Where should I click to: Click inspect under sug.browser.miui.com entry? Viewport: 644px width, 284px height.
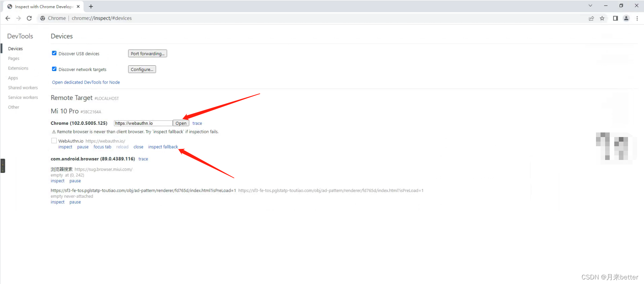tap(58, 181)
